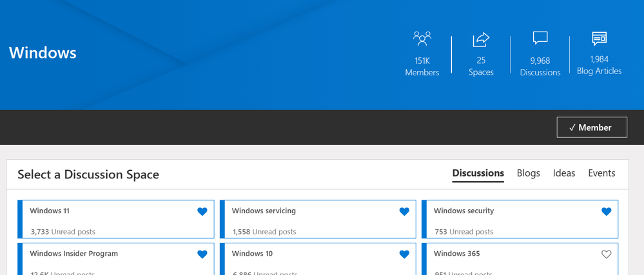Image resolution: width=644 pixels, height=275 pixels.
Task: Open the Windows servicing discussion space
Action: point(264,211)
